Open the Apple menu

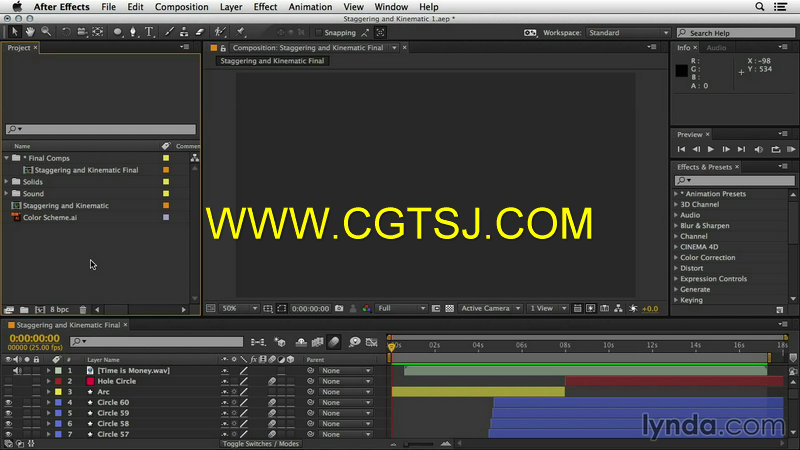[17, 7]
